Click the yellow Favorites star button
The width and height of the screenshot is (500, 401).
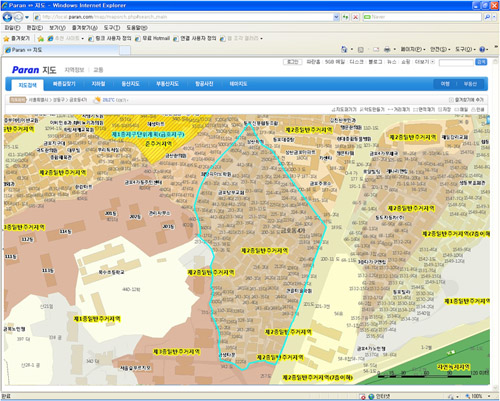(x=16, y=39)
